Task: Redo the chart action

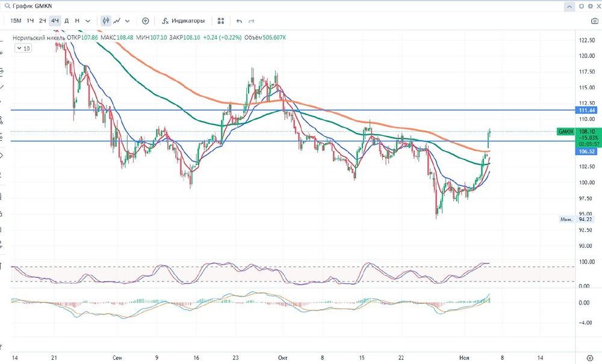Action: (x=252, y=20)
